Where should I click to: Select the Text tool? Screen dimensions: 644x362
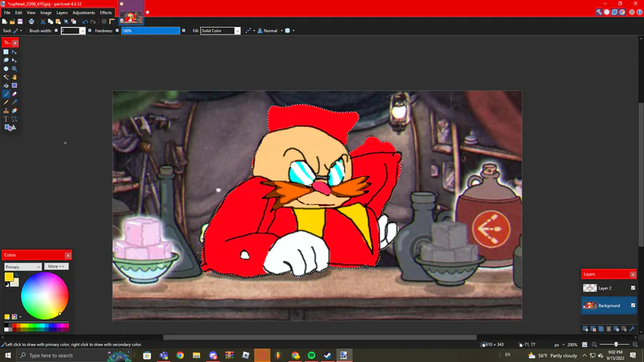coord(6,119)
